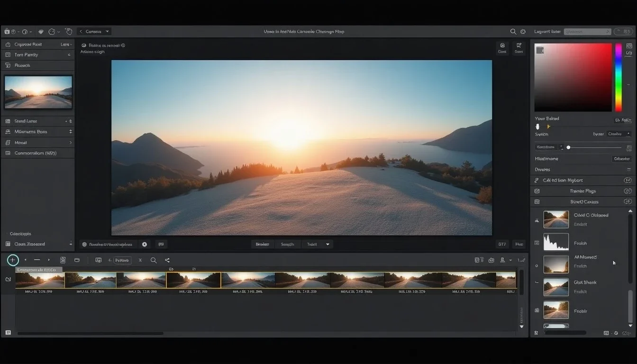This screenshot has height=364, width=637.
Task: Click the minus zoom-out icon in timeline toolbar
Action: point(36,260)
